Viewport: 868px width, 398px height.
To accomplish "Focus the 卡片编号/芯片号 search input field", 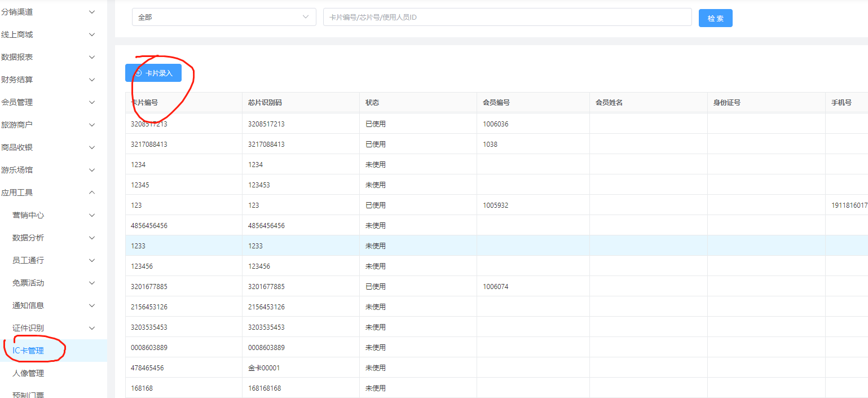I will click(x=507, y=18).
